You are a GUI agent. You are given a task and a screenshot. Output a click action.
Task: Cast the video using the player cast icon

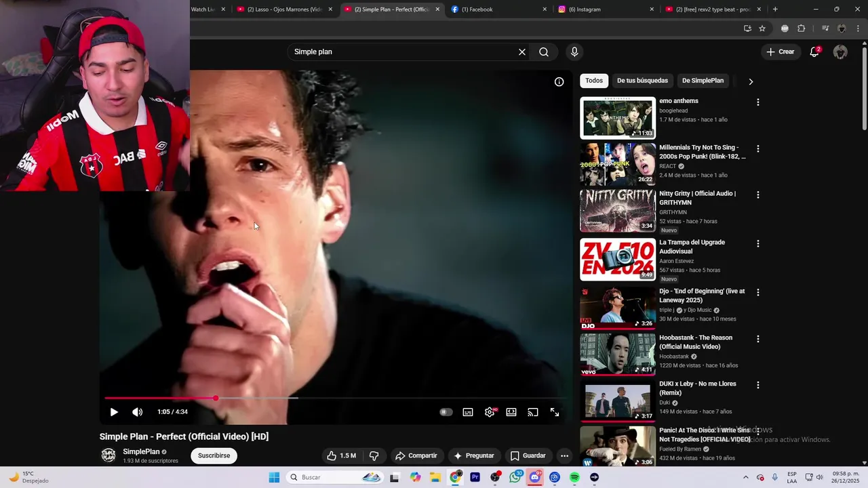coord(533,412)
